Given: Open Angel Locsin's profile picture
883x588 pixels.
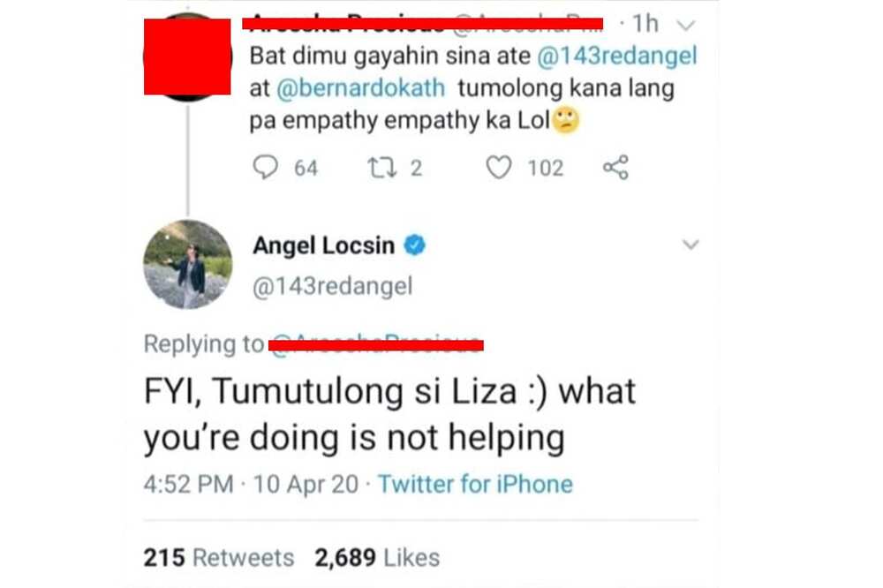Looking at the screenshot, I should [187, 264].
